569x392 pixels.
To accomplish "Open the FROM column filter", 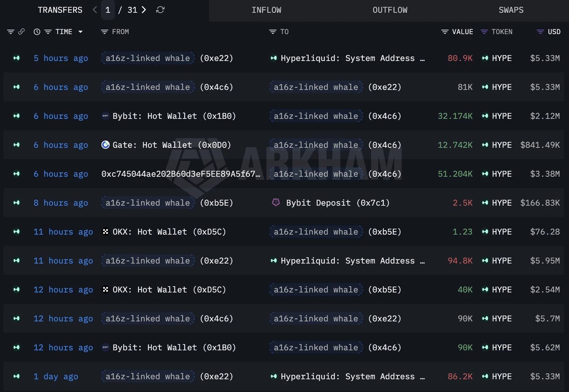I will pyautogui.click(x=104, y=32).
